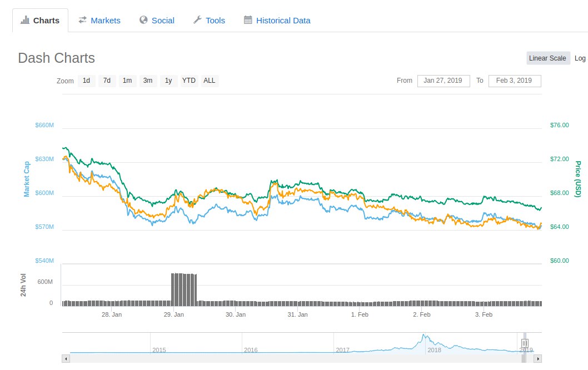Image resolution: width=588 pixels, height=370 pixels.
Task: Click the Dash Charts heading
Action: (56, 58)
